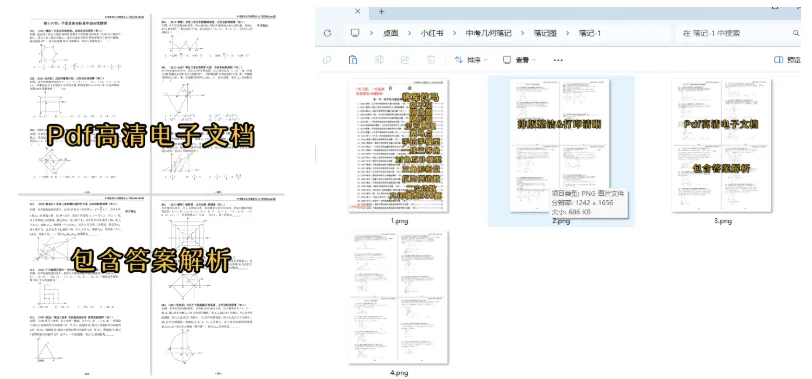Refresh the Explorer folder view
The image size is (812, 379).
point(327,33)
